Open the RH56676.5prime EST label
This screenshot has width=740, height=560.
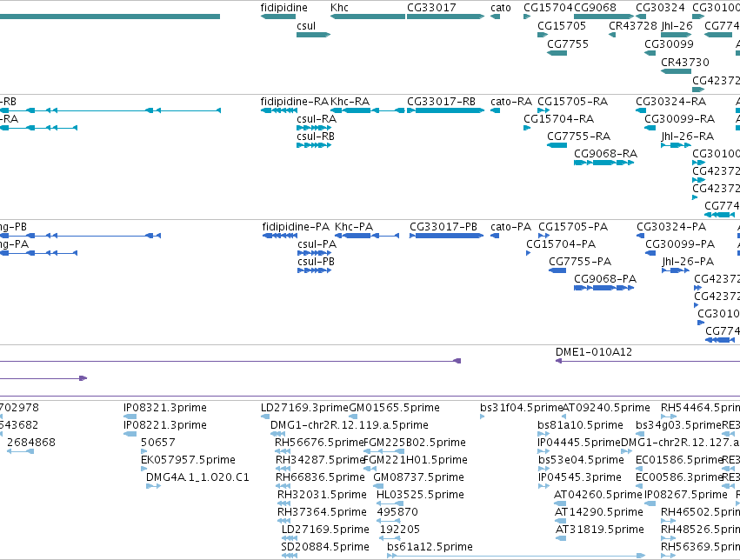tap(319, 443)
